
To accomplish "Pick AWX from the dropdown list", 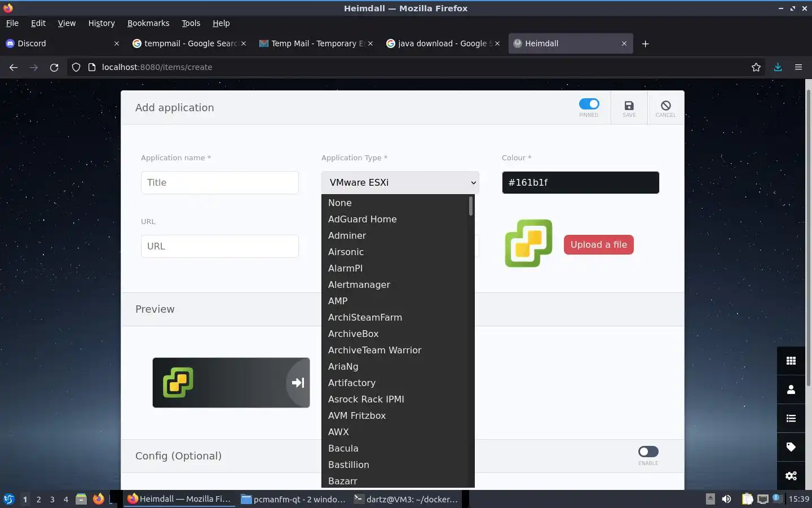I will coord(395,432).
